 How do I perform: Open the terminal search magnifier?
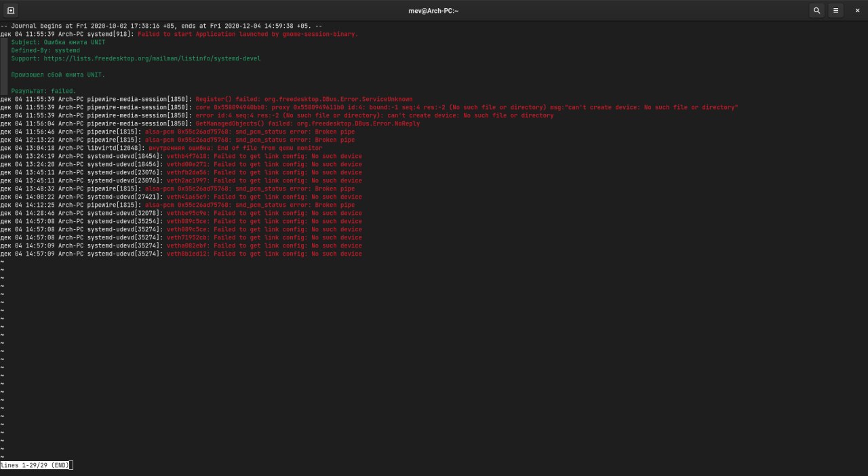click(816, 10)
